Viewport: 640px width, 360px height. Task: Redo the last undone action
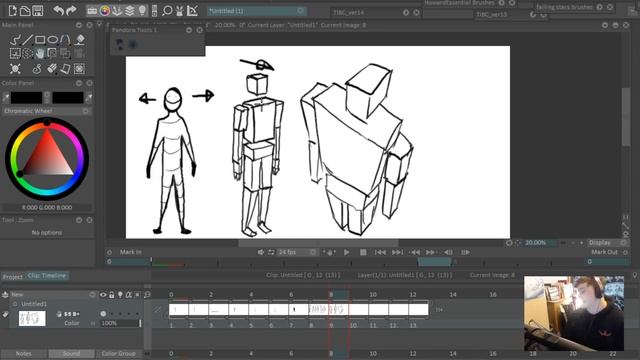(x=71, y=11)
